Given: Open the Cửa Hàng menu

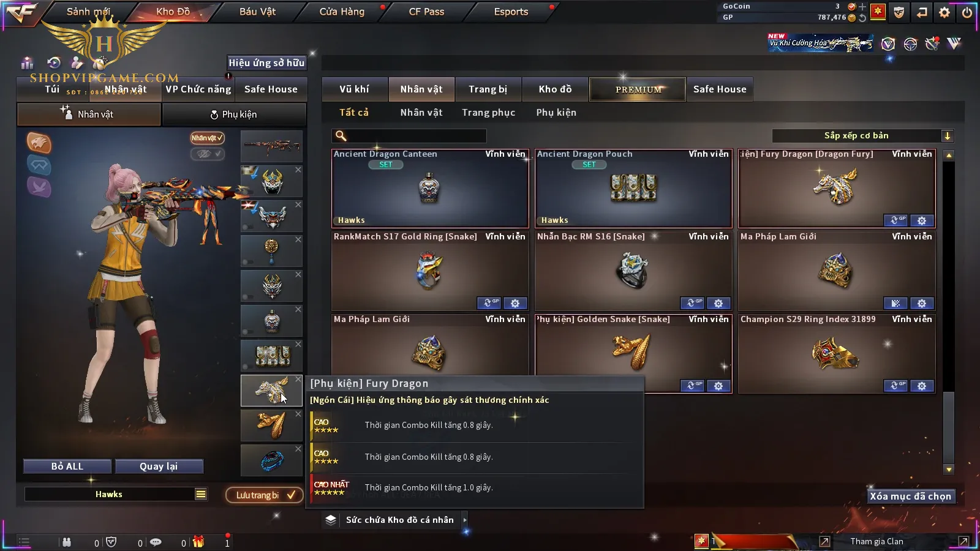Looking at the screenshot, I should [342, 12].
